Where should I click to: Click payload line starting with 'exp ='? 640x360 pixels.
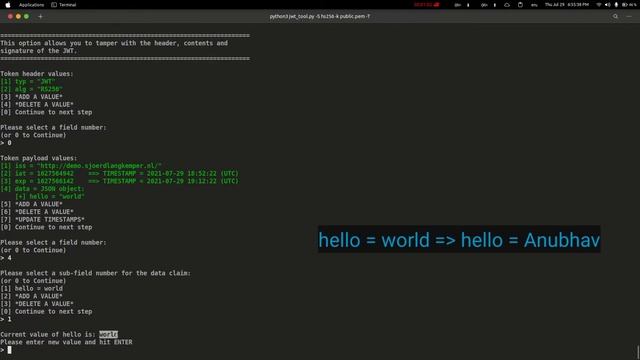click(x=119, y=181)
